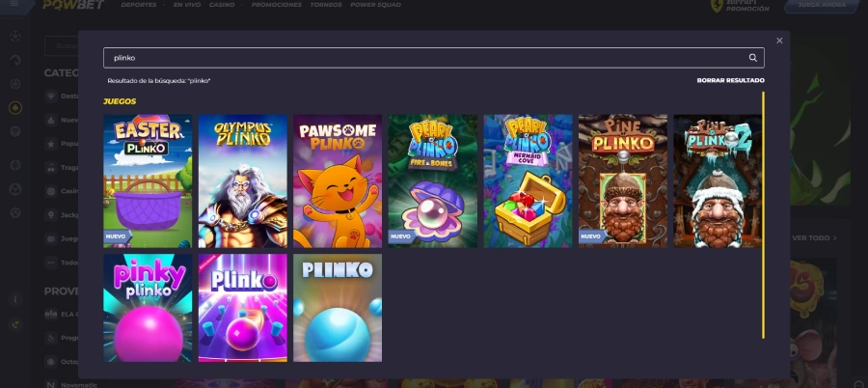Click the phone support sidebar icon

pos(15,324)
